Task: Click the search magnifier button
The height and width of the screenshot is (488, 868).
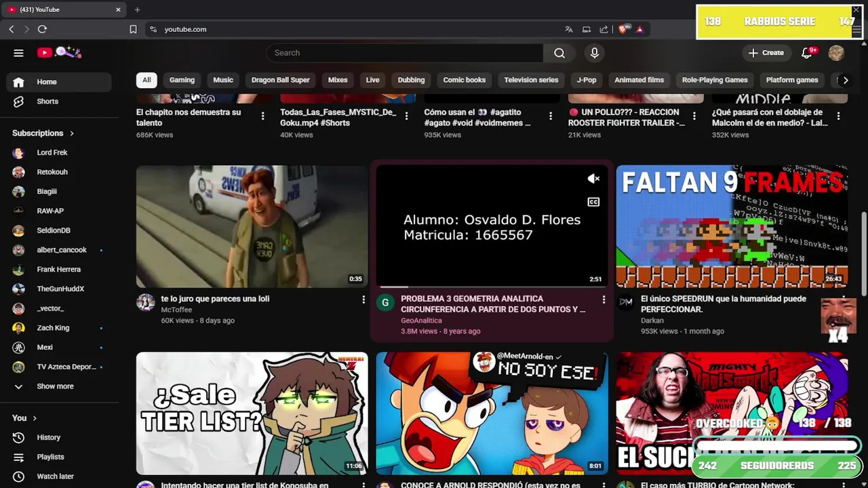Action: tap(559, 53)
